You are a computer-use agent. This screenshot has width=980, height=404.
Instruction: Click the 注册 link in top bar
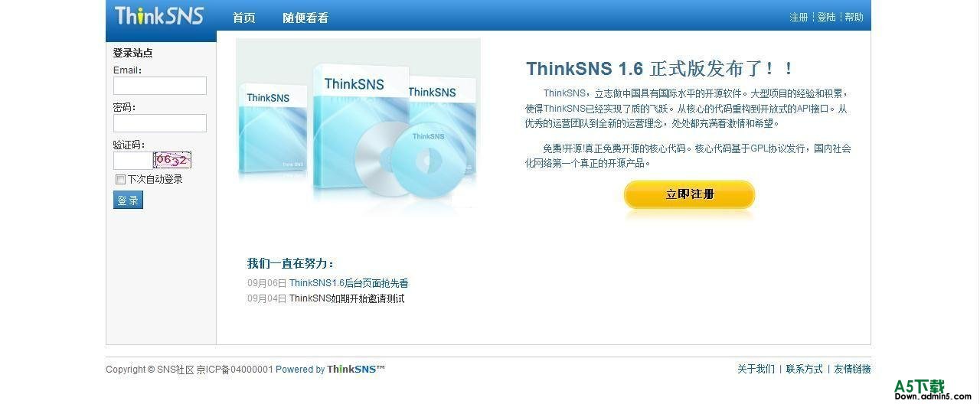coord(799,17)
